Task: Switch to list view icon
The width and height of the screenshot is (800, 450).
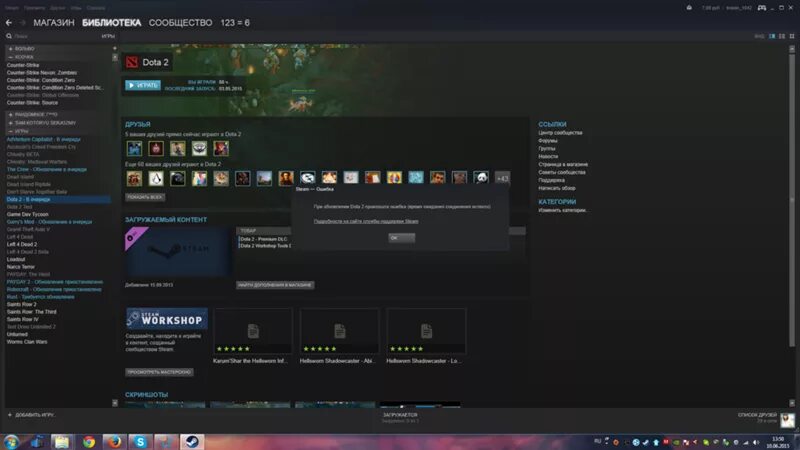Action: click(782, 36)
